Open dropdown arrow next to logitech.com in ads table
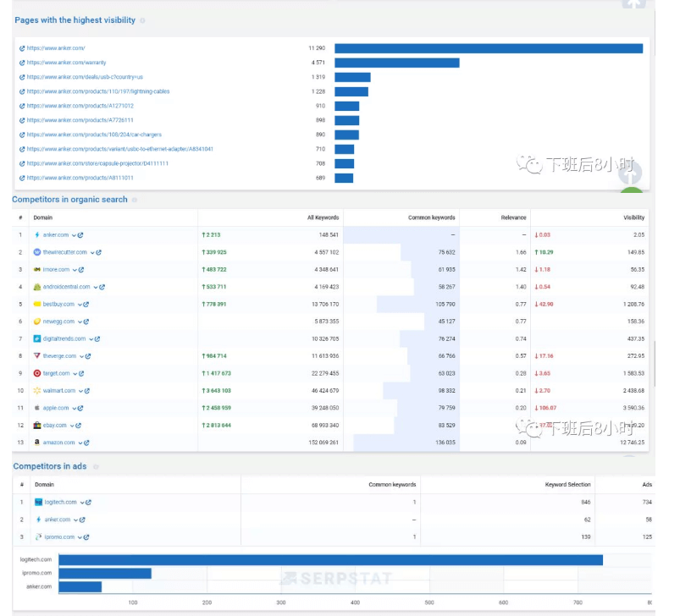 [82, 503]
